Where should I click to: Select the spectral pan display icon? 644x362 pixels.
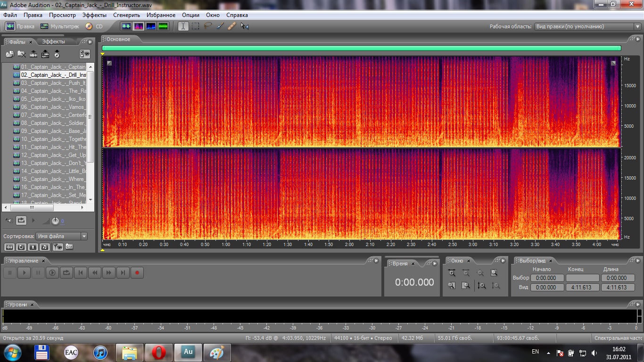coord(151,26)
